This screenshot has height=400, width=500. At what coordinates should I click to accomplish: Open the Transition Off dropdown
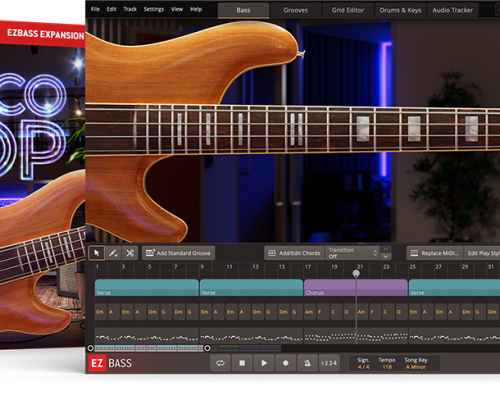[x=352, y=253]
